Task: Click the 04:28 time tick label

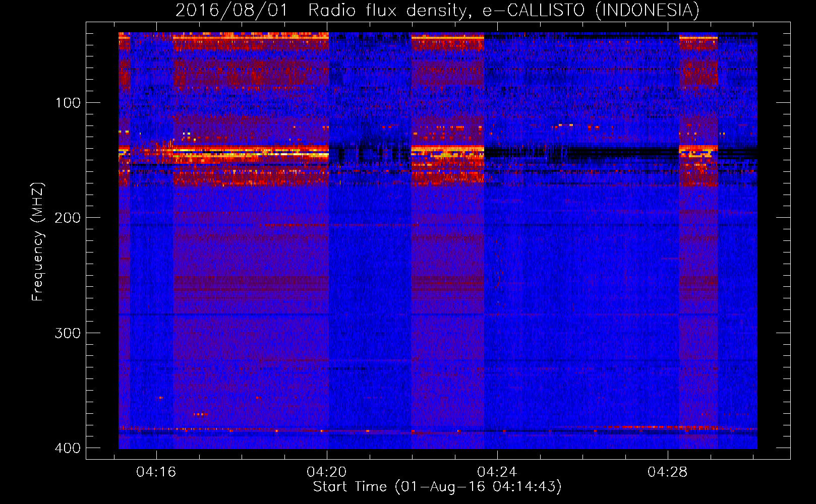Action: pyautogui.click(x=668, y=472)
